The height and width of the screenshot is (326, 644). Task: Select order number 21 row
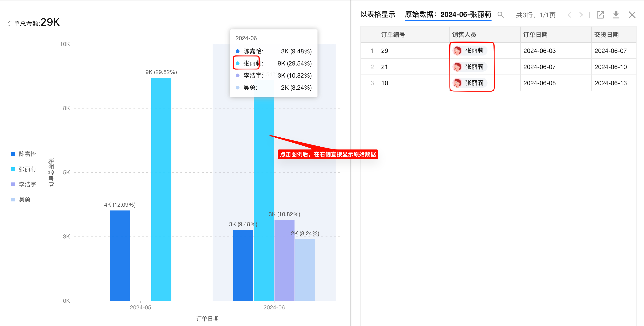384,67
